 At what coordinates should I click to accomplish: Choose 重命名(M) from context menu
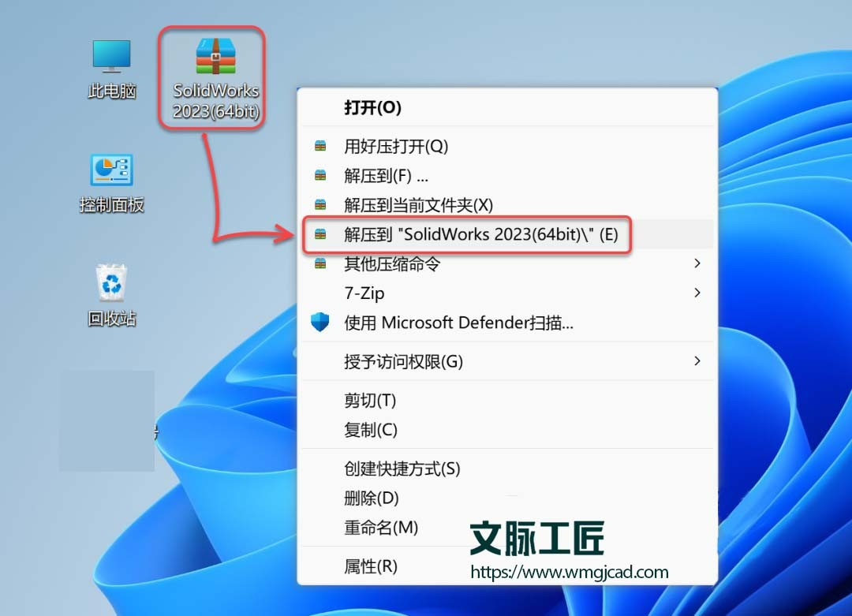click(x=507, y=527)
